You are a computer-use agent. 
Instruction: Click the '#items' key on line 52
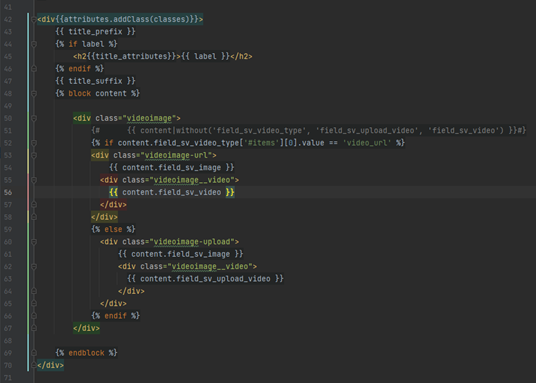tap(262, 143)
